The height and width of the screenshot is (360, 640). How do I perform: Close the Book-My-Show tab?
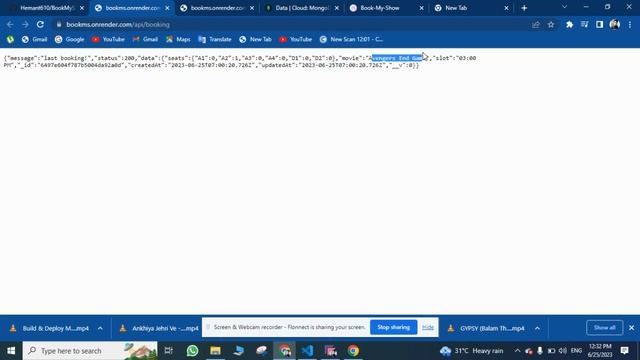tap(422, 8)
